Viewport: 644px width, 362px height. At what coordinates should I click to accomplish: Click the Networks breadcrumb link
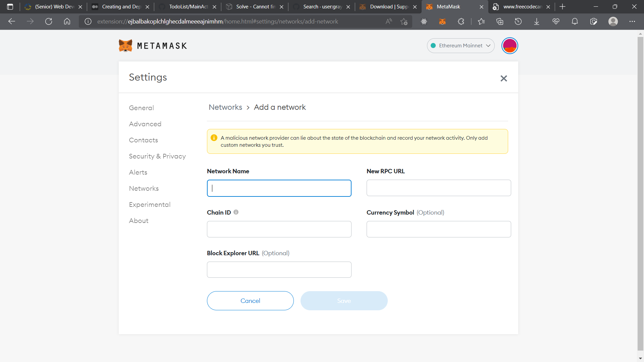tap(225, 107)
